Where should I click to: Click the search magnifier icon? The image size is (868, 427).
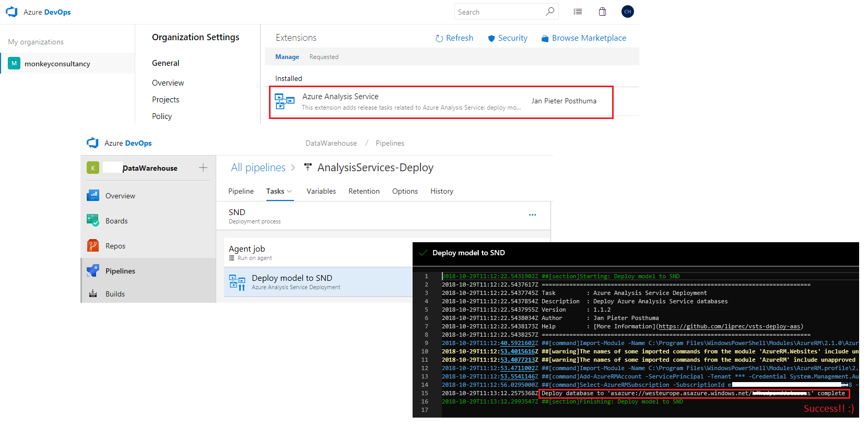549,11
